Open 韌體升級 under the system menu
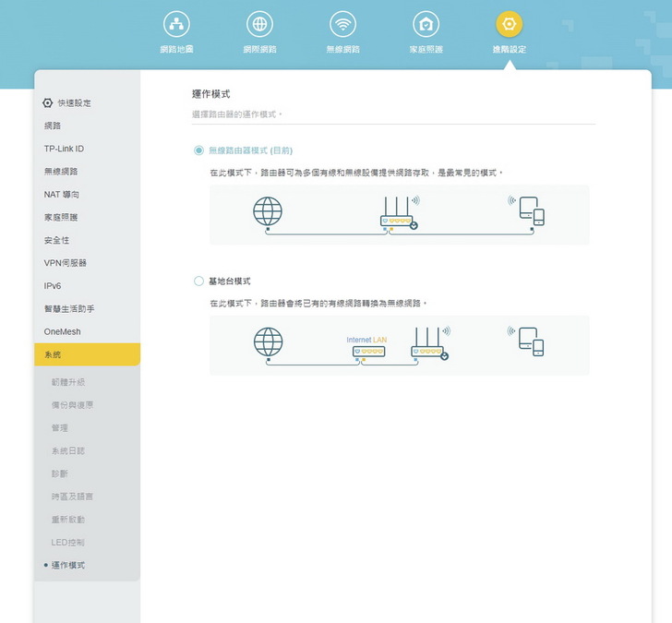 point(67,382)
